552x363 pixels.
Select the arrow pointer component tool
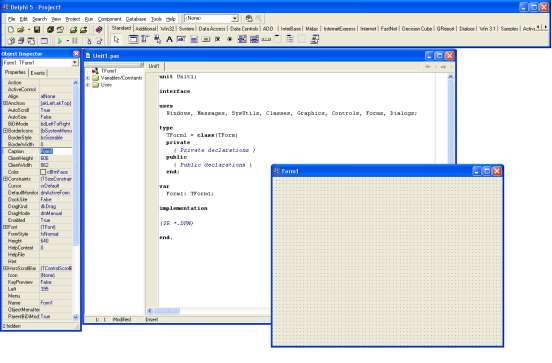pos(117,39)
